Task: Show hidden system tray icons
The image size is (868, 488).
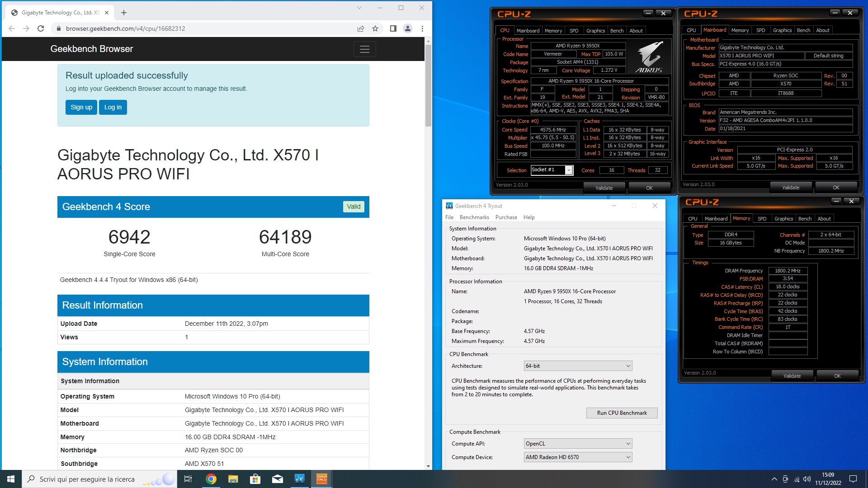Action: click(774, 479)
